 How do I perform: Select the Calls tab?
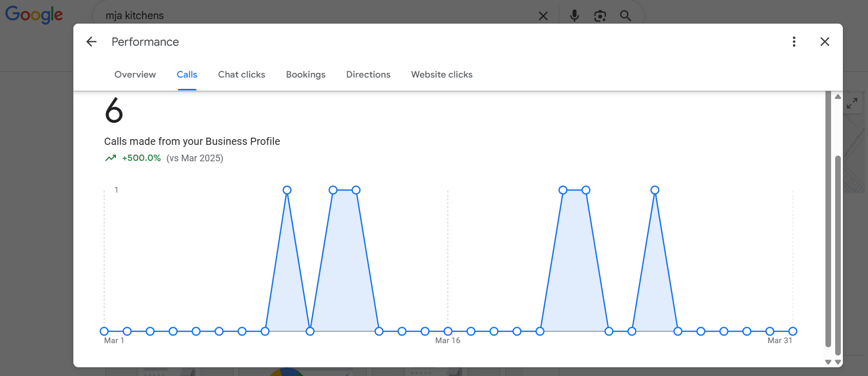tap(187, 74)
